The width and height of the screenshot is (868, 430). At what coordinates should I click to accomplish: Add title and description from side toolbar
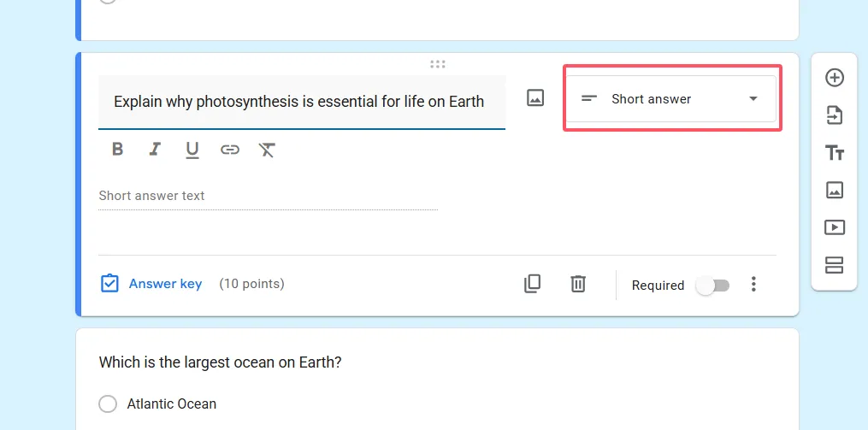pos(835,153)
